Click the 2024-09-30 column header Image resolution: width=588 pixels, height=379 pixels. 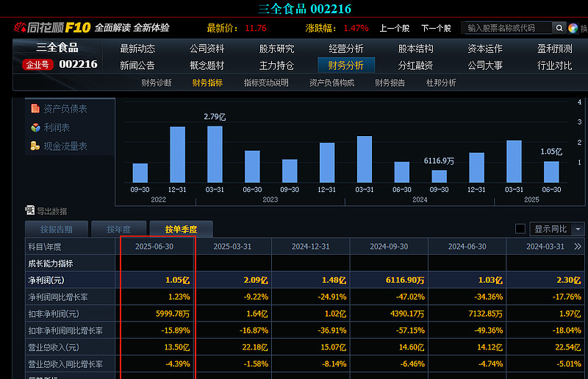[389, 247]
